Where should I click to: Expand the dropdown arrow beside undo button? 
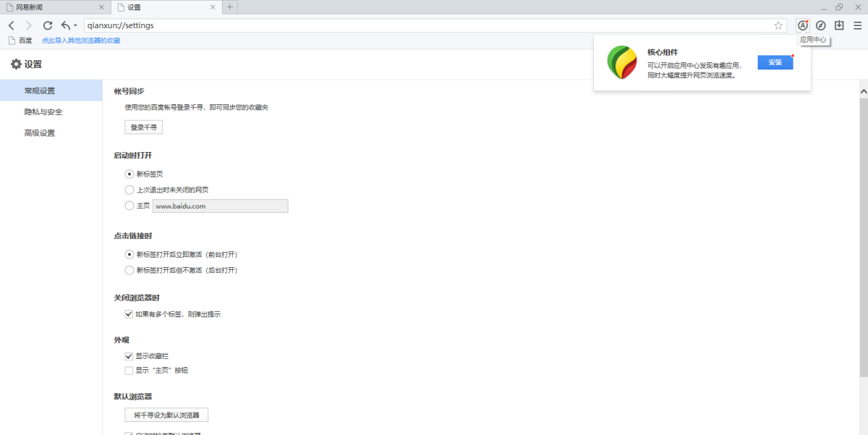75,26
